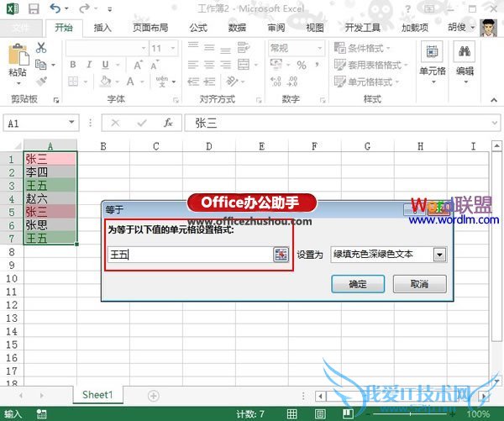Click the text orientation icon

click(x=232, y=82)
